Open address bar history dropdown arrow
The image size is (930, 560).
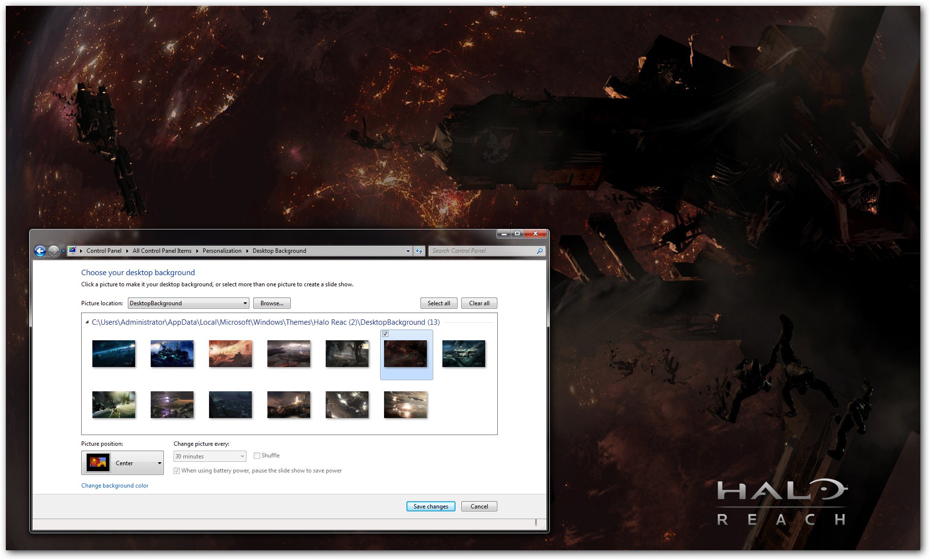[408, 251]
